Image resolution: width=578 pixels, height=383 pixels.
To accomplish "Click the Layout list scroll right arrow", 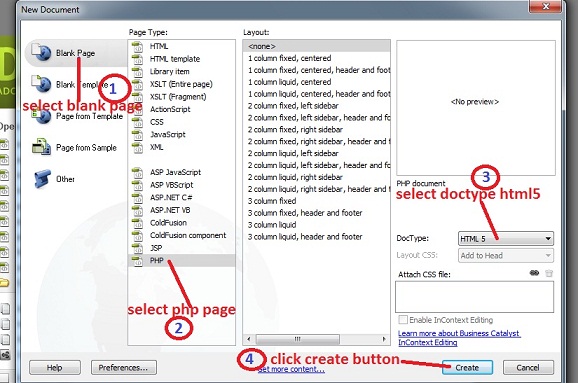I will 384,339.
